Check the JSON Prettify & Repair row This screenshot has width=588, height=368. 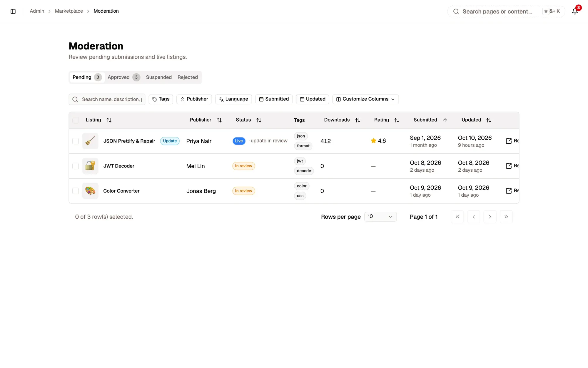tap(76, 141)
